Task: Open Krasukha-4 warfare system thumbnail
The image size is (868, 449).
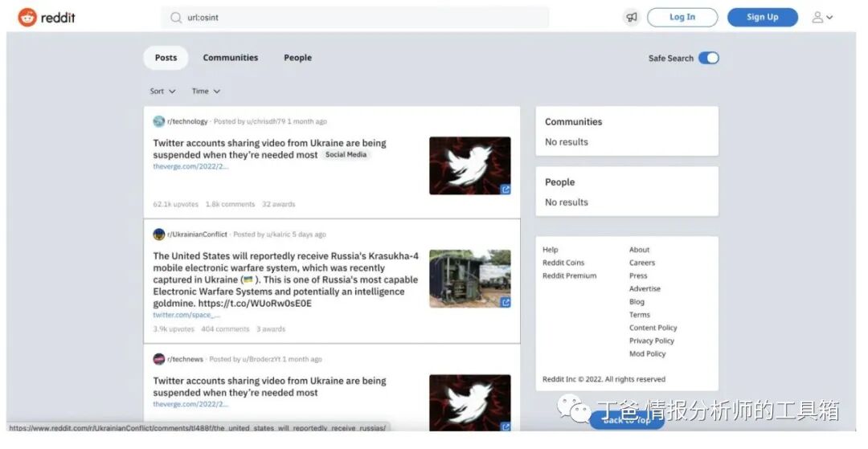Action: pos(470,279)
